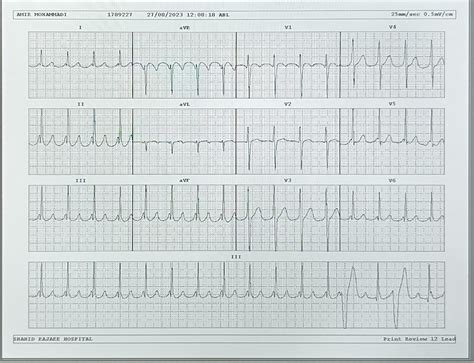Click the aVL lead label
The width and height of the screenshot is (474, 363).
(184, 104)
